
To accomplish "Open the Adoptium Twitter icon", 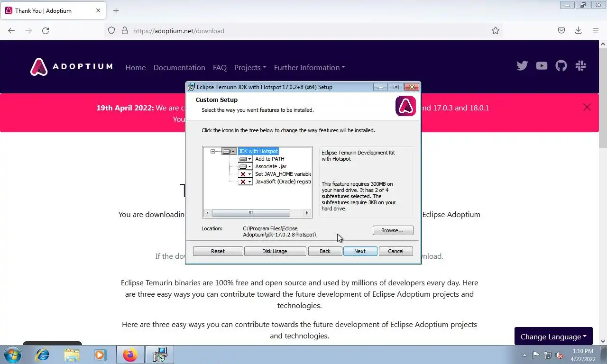I will tap(522, 66).
